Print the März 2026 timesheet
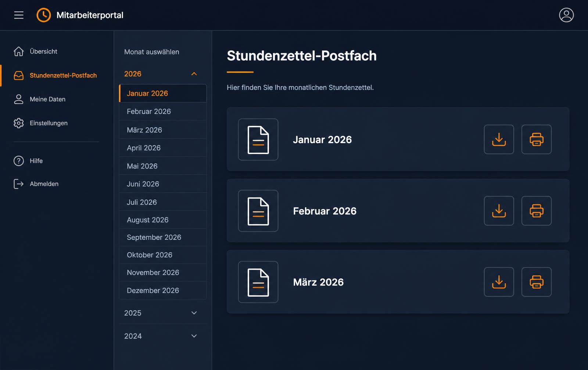The image size is (588, 370). (536, 282)
